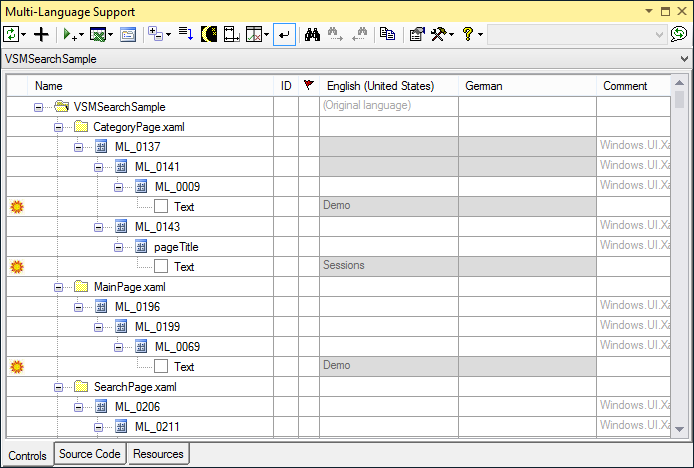The width and height of the screenshot is (694, 468).
Task: Tick the Text checkbox under ML_0009
Action: [161, 207]
